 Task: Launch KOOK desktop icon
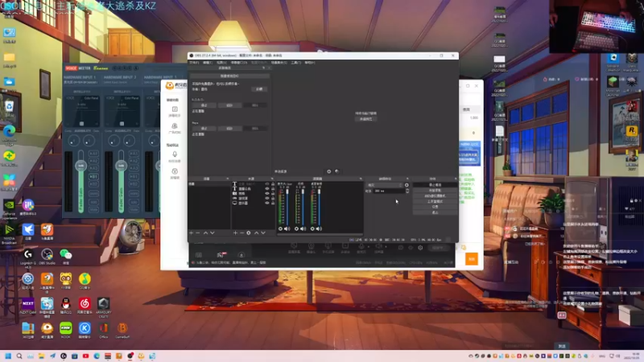[x=66, y=329]
